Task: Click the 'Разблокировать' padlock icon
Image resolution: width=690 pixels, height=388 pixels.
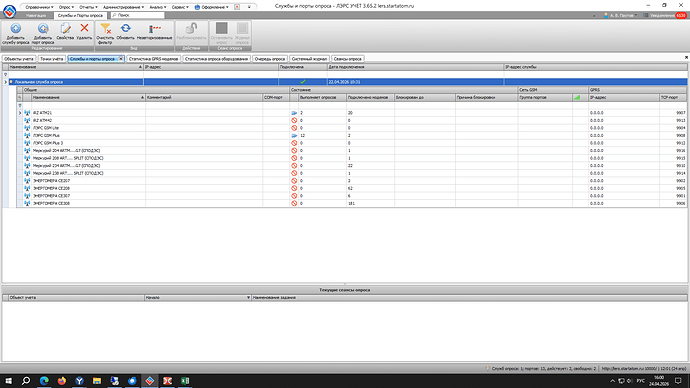Action: tap(191, 29)
